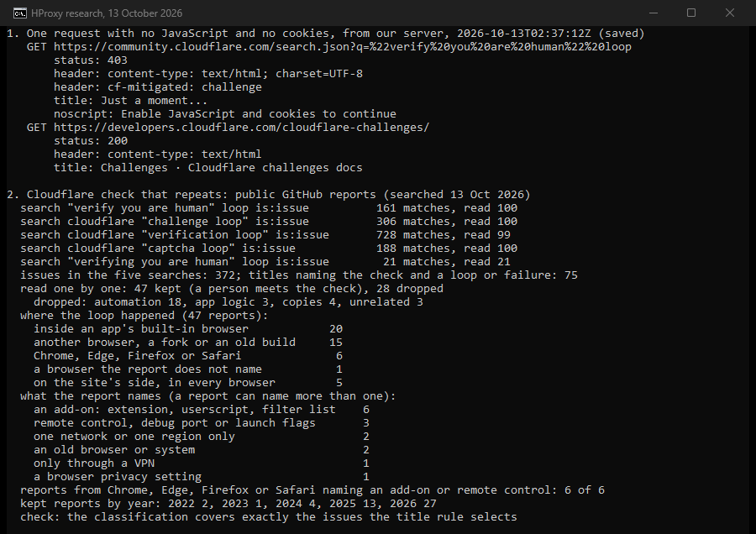756x534 pixels.
Task: Click the "status: 403" line
Action: click(91, 60)
